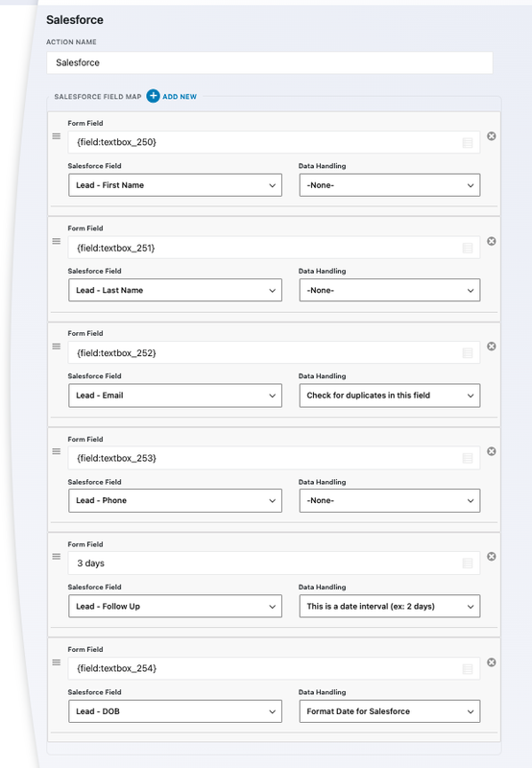Grab the drag handle for textbox_254 row
This screenshot has height=768, width=532.
[x=57, y=662]
